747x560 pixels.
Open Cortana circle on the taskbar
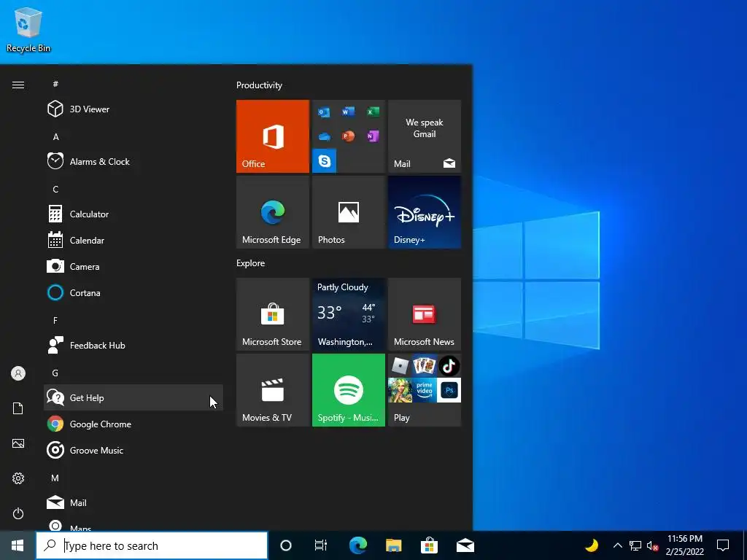(285, 545)
